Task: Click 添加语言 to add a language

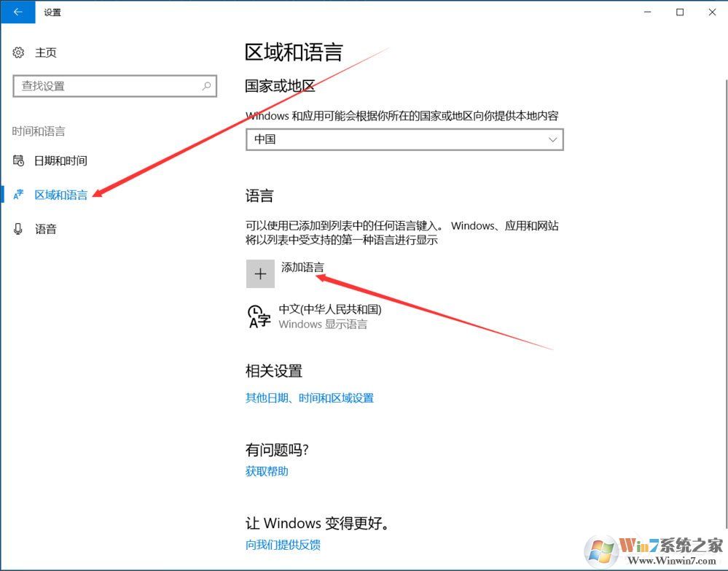Action: pyautogui.click(x=302, y=267)
